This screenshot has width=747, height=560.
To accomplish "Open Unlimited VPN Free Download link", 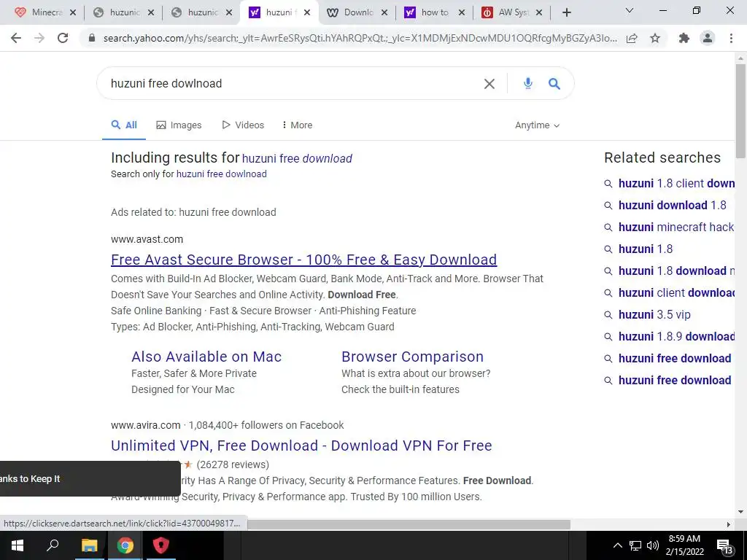I will click(301, 446).
